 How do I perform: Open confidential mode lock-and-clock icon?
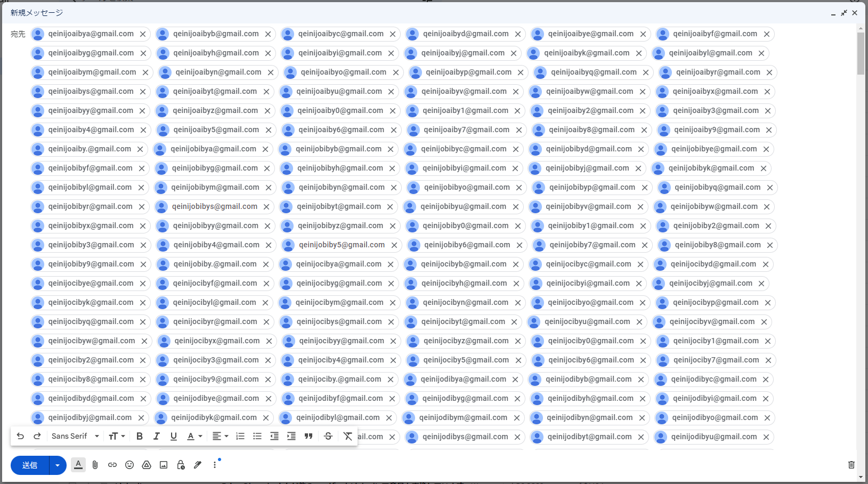181,465
